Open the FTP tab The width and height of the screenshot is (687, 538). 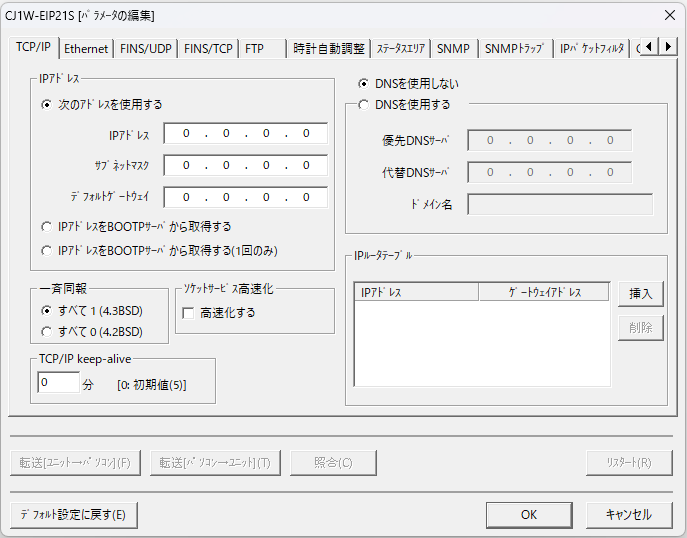click(x=262, y=49)
